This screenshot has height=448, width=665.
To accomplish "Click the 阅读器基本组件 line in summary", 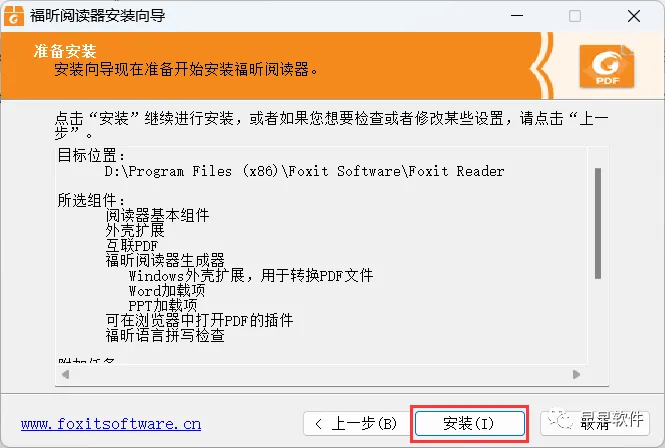I will 157,216.
